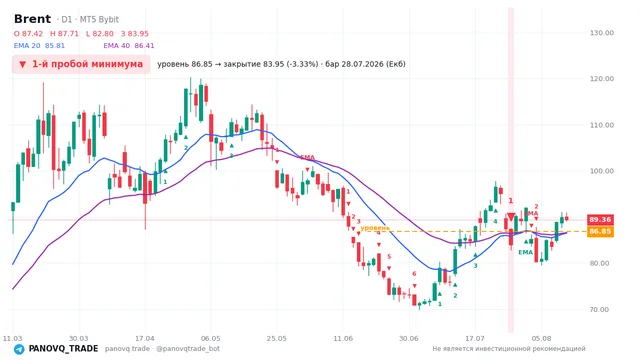The height and width of the screenshot is (360, 640).
Task: Click the red signal number 5 marker
Action: (x=389, y=257)
